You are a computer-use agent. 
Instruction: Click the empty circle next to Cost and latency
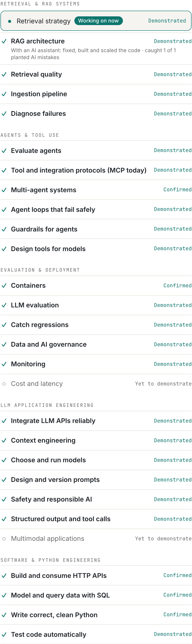tap(4, 384)
